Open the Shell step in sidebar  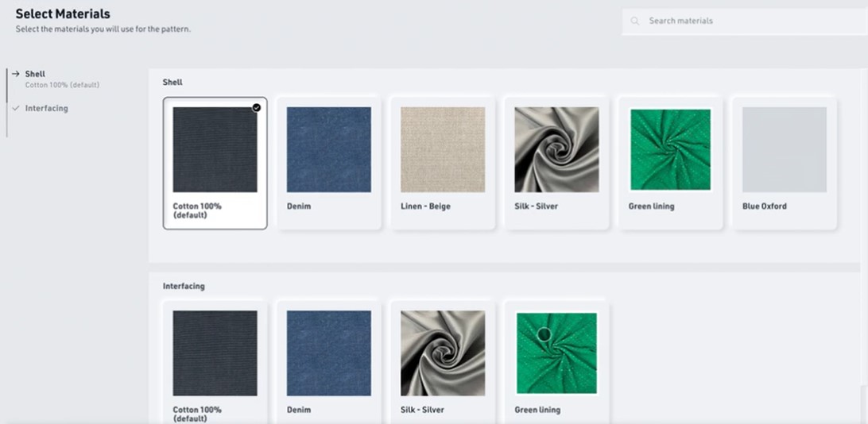click(x=35, y=74)
